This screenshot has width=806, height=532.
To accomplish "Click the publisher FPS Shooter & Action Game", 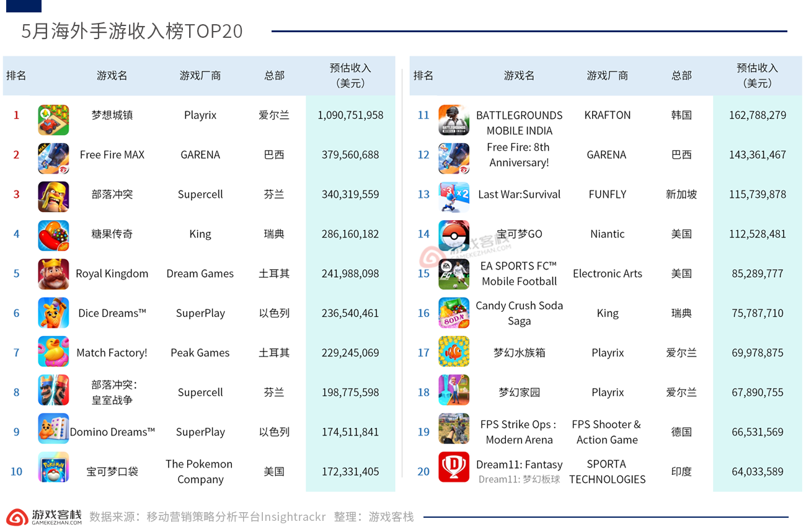I will tap(607, 432).
